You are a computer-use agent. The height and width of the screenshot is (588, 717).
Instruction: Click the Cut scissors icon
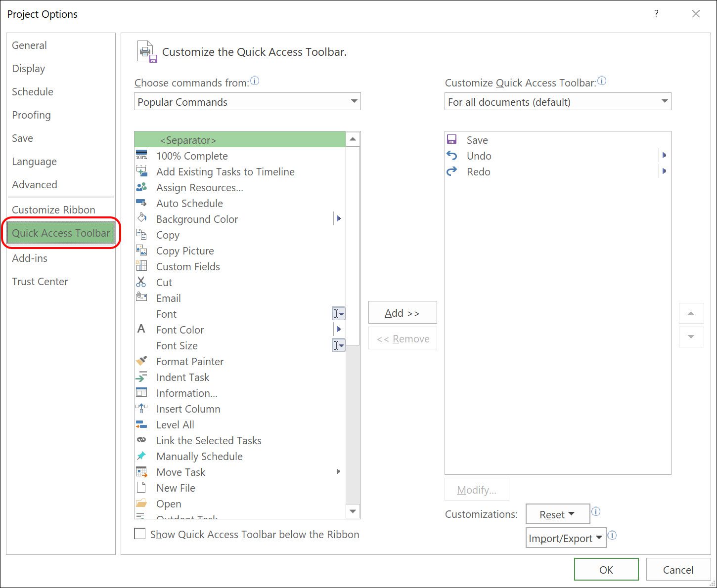click(x=141, y=282)
